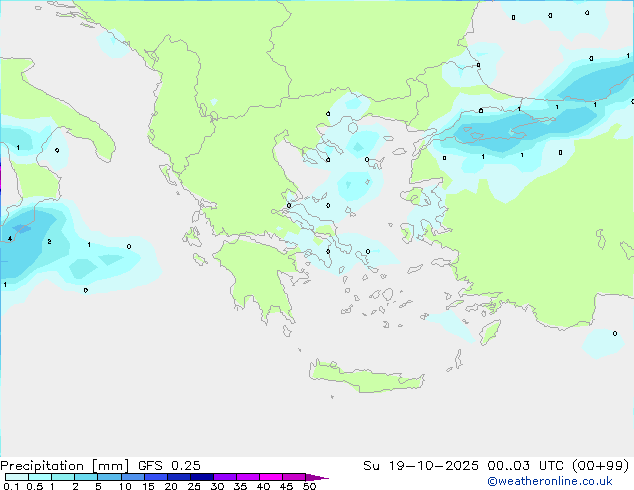Select the '00..03 UTC' time range text
The height and width of the screenshot is (490, 634).
pyautogui.click(x=525, y=466)
